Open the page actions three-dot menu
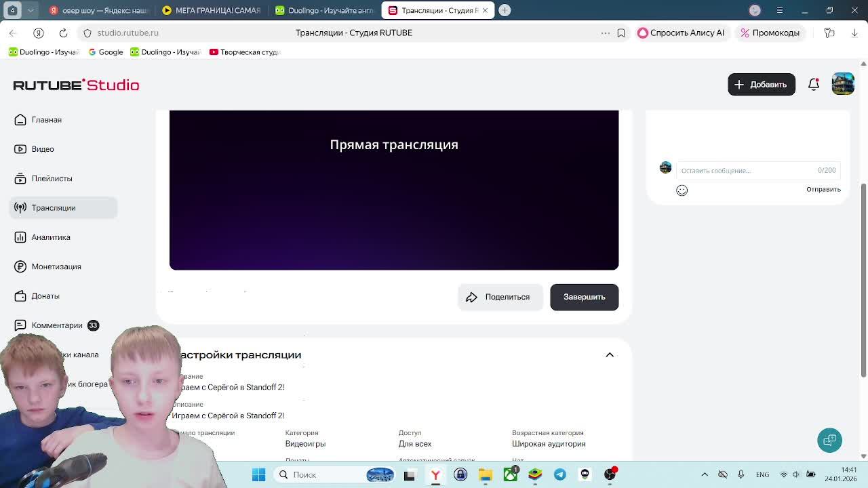Screen dimensions: 868x488 [606, 33]
